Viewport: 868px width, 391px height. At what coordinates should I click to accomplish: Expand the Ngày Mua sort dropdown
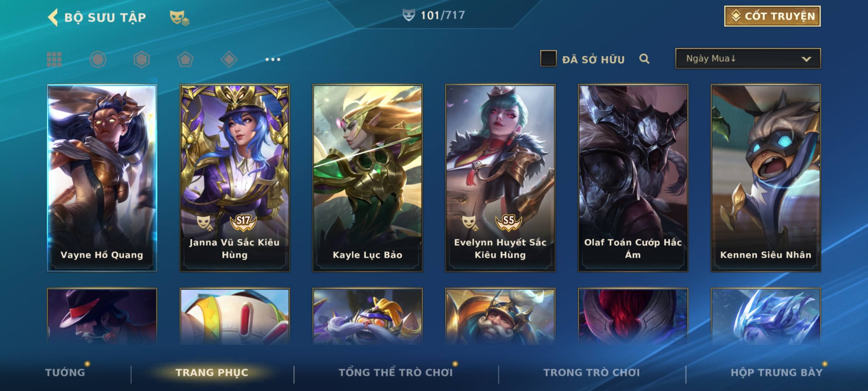click(x=748, y=59)
